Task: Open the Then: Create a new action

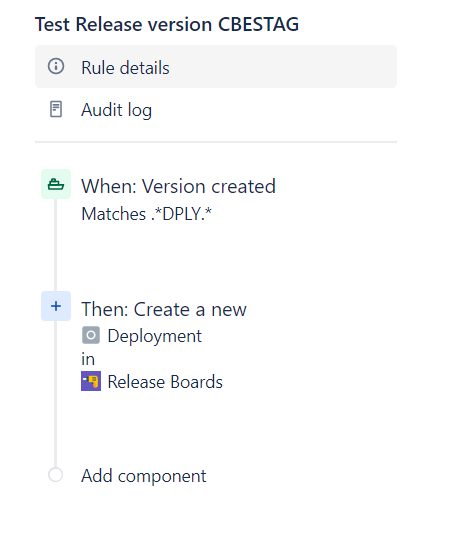Action: pos(164,309)
